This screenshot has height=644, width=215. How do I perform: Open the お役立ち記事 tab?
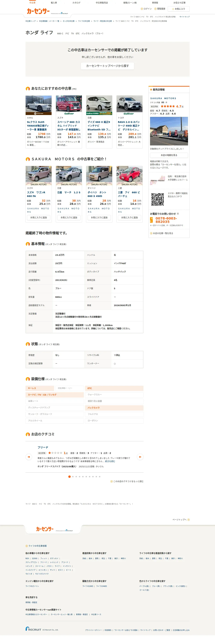pos(180,3)
